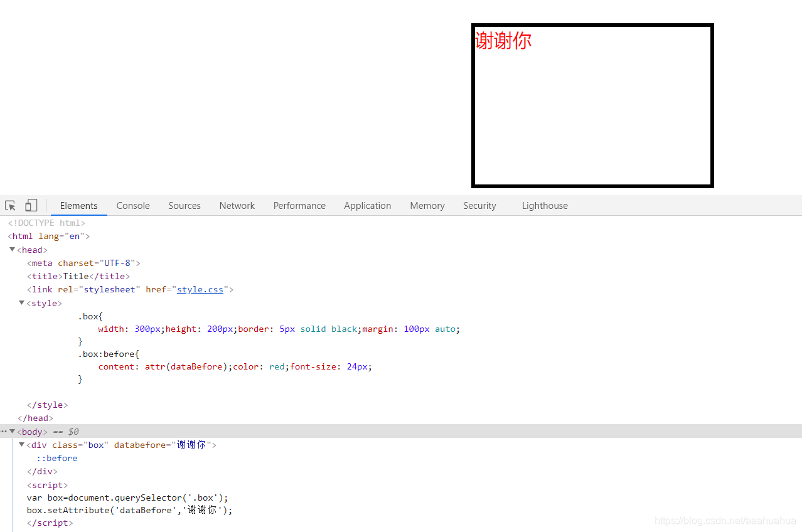Image resolution: width=802 pixels, height=532 pixels.
Task: Open the Performance tab
Action: [299, 206]
